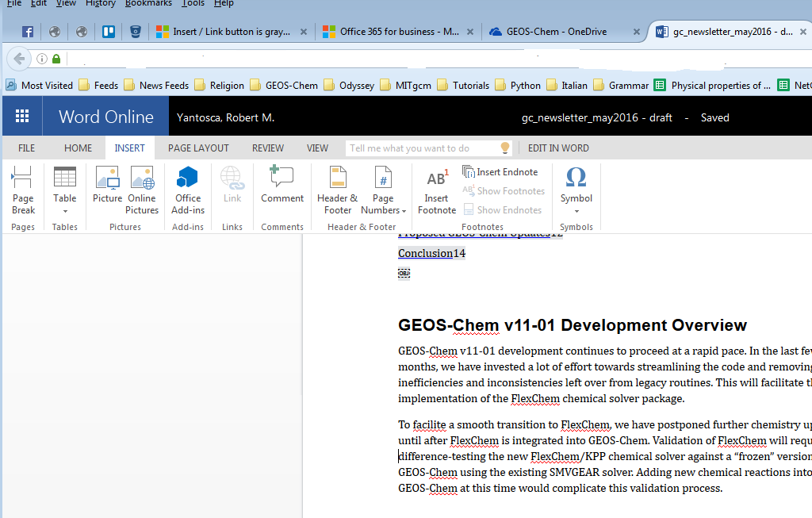Insert a Footnote
This screenshot has height=518, width=812.
[x=437, y=190]
